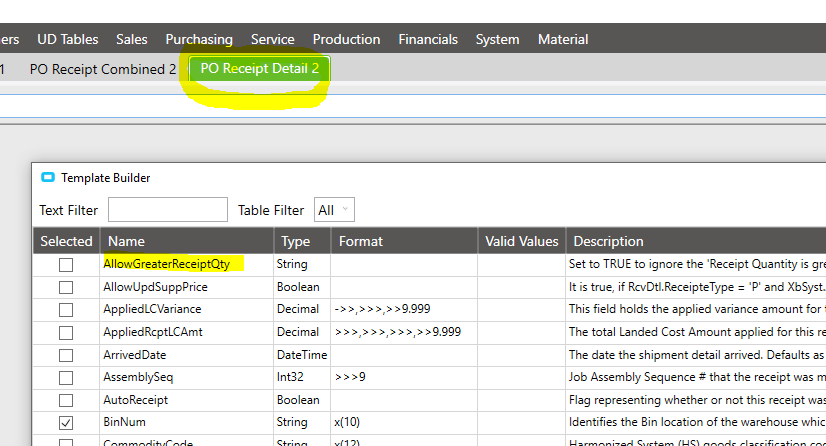The image size is (826, 446).
Task: Focus the Text Filter input box
Action: coord(168,210)
